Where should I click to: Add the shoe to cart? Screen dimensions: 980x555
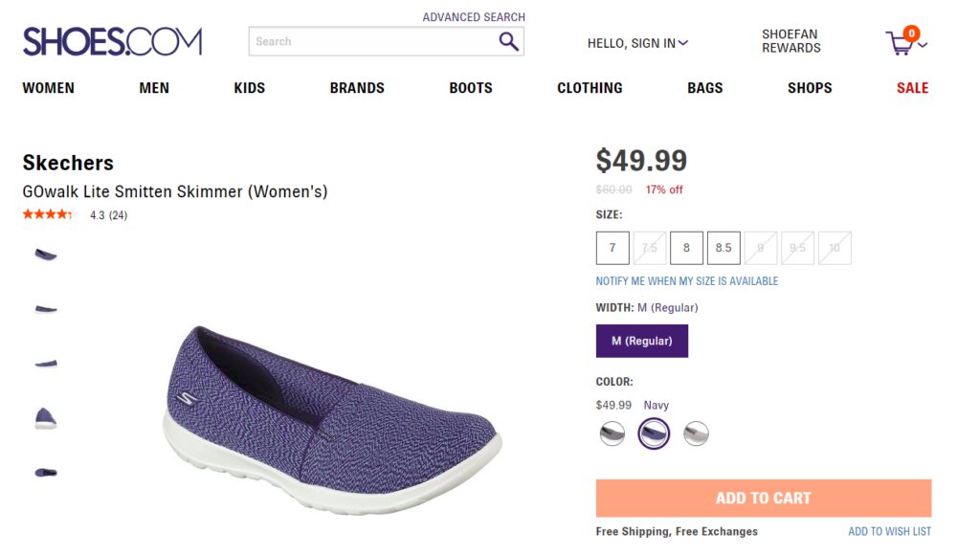[x=764, y=499]
